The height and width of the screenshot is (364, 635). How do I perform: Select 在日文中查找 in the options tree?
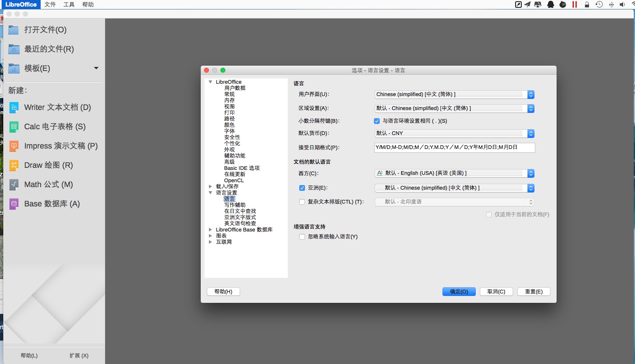point(240,211)
